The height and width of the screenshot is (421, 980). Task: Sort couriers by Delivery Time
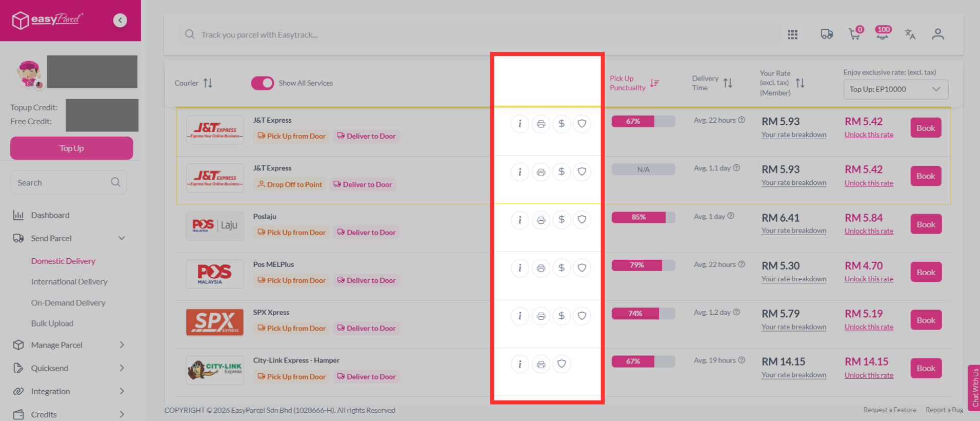pyautogui.click(x=712, y=83)
